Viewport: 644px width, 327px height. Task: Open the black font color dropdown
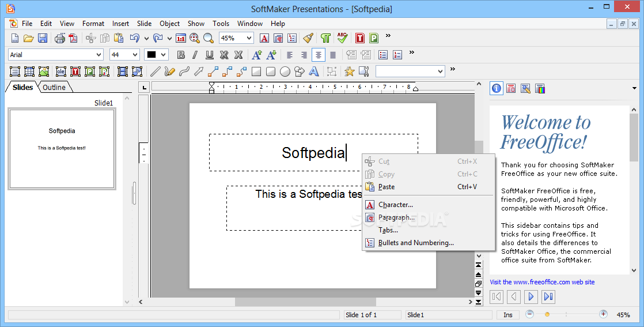click(164, 55)
